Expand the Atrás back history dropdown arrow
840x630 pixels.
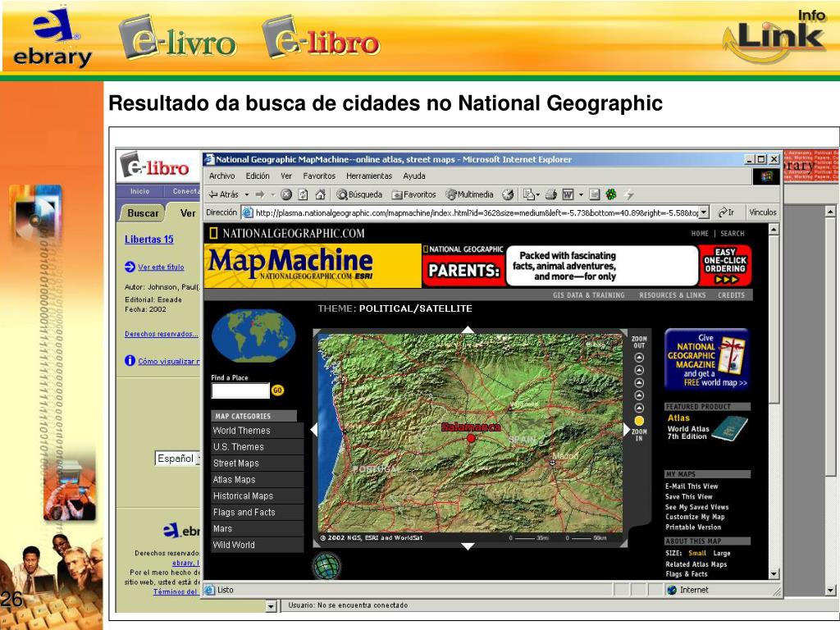point(246,195)
